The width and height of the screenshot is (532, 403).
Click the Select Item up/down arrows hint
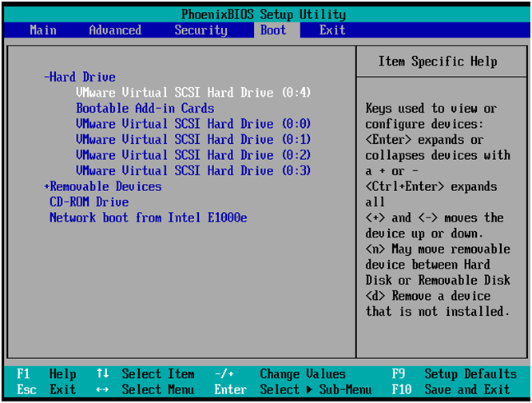pos(145,373)
